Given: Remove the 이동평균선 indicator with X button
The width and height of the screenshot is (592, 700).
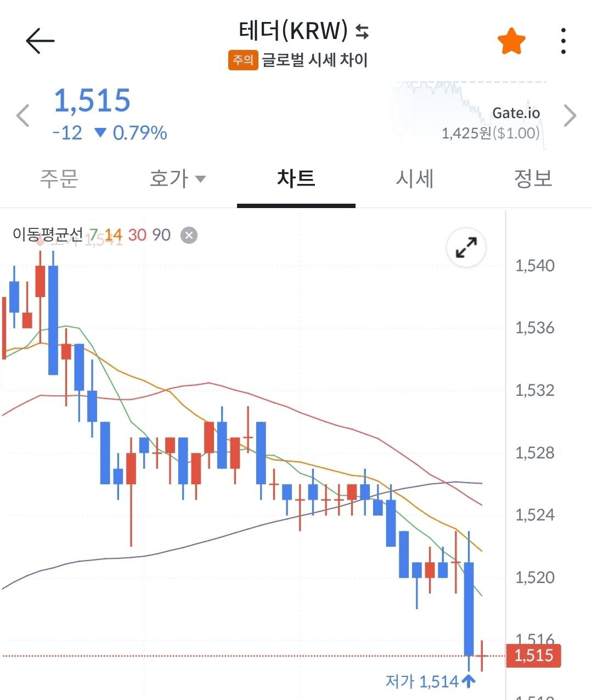Looking at the screenshot, I should click(x=189, y=236).
